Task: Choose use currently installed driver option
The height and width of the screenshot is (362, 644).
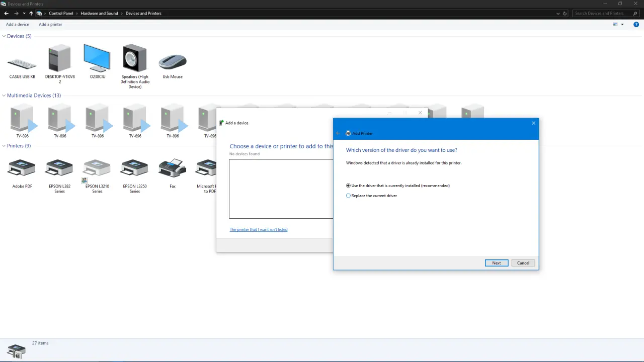Action: coord(398,186)
